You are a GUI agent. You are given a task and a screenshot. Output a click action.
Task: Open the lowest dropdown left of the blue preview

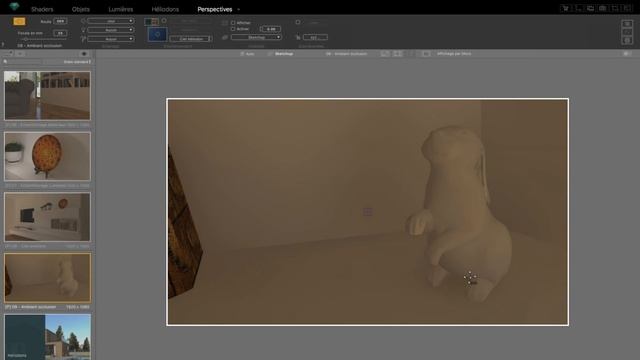(x=110, y=39)
